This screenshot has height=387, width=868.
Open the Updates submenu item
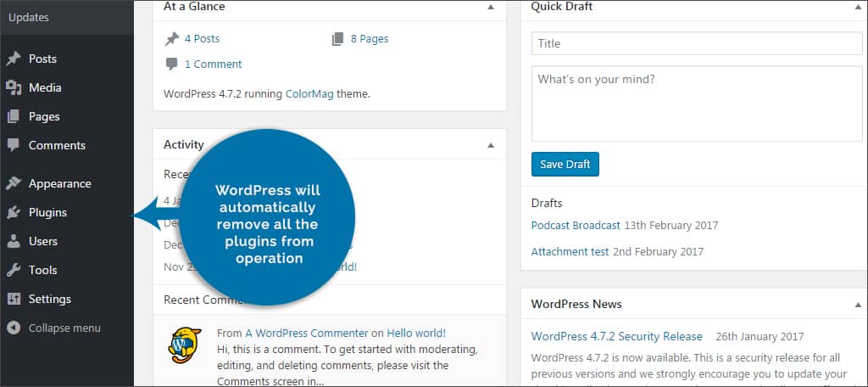point(29,17)
